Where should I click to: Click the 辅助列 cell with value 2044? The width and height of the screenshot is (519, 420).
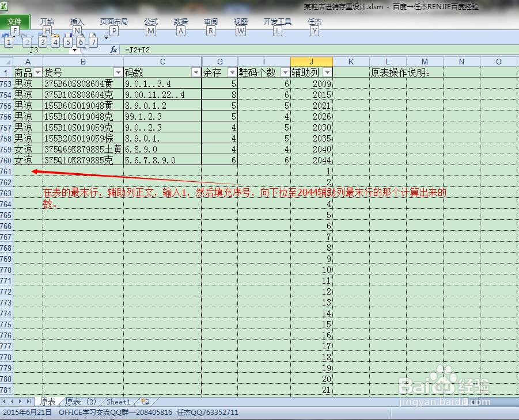[x=312, y=161]
